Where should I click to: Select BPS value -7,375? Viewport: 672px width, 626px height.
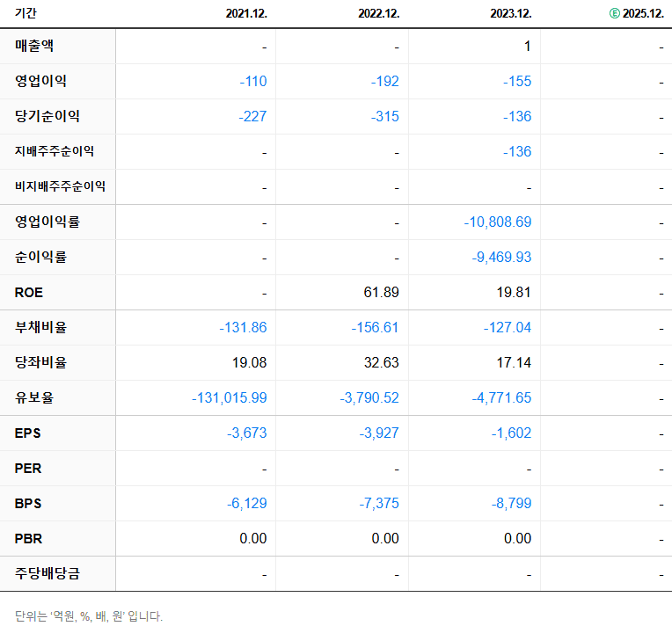pyautogui.click(x=379, y=503)
